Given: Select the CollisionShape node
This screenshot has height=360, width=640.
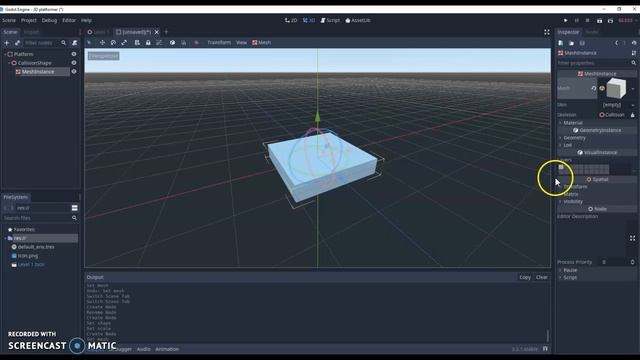Looking at the screenshot, I should pyautogui.click(x=35, y=63).
